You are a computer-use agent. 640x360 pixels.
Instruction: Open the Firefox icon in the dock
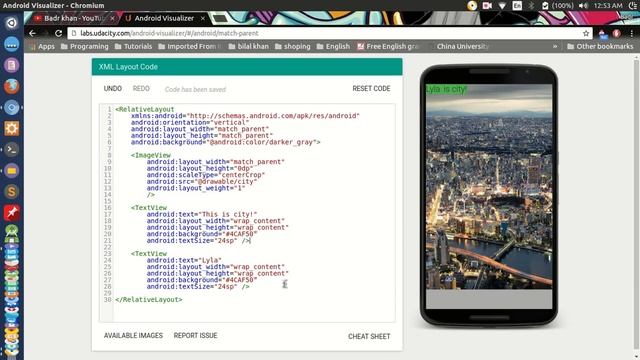(11, 86)
